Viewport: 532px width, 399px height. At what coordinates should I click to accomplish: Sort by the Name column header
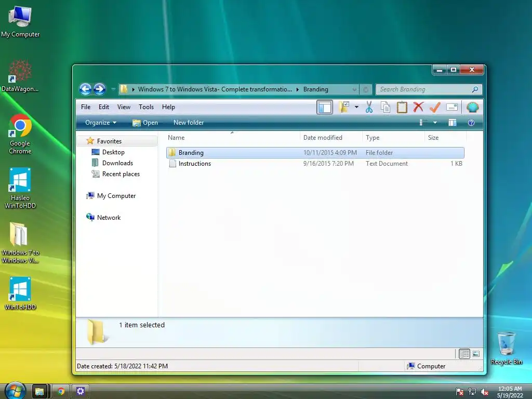(233, 137)
